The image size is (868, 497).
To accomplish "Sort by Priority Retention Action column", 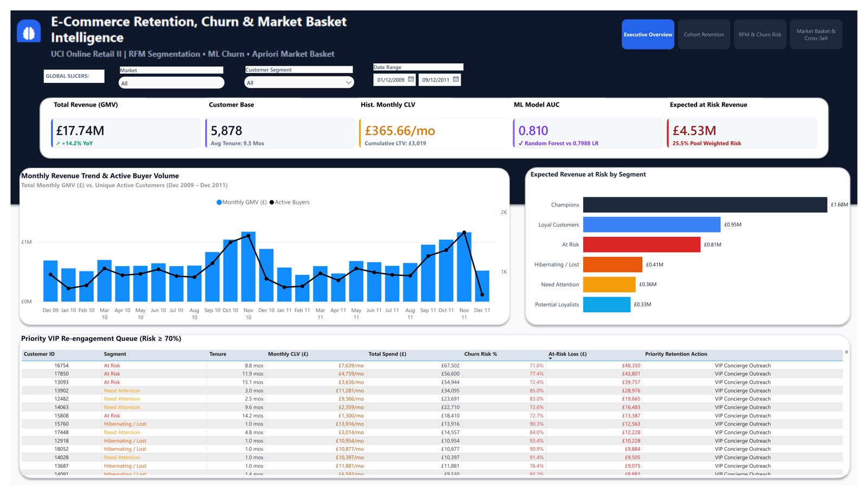I will coord(676,354).
